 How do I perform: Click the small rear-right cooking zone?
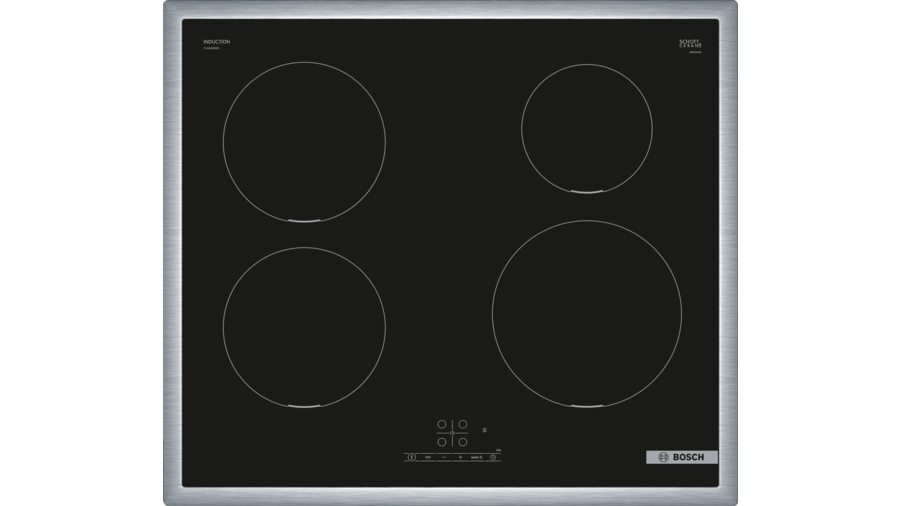click(x=587, y=128)
